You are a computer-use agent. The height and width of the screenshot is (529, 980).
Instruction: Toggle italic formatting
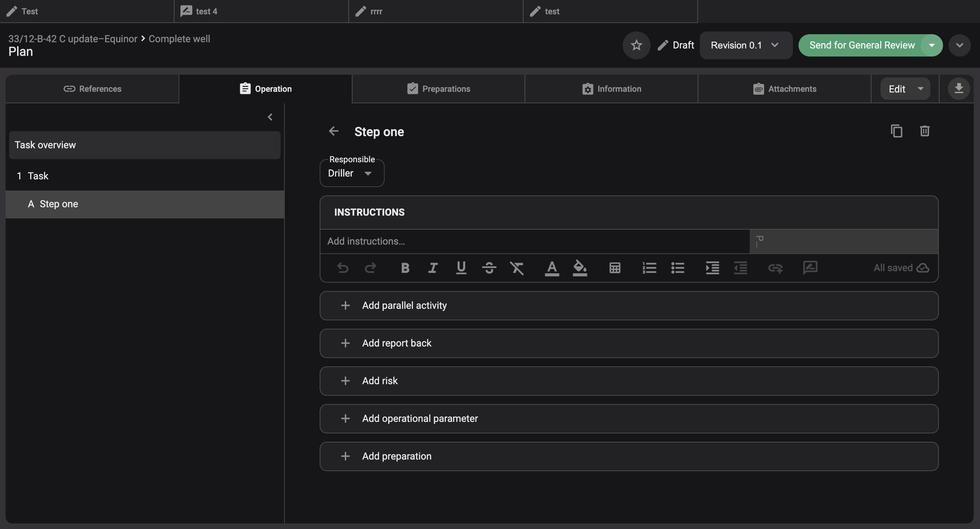click(432, 268)
